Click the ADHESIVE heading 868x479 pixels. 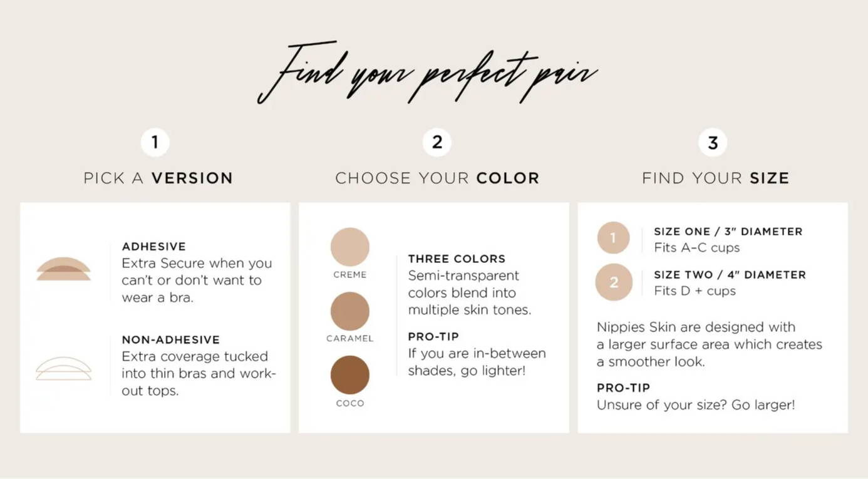[154, 247]
